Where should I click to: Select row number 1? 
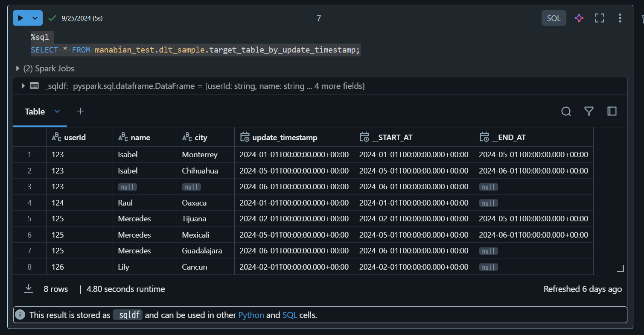coord(29,154)
